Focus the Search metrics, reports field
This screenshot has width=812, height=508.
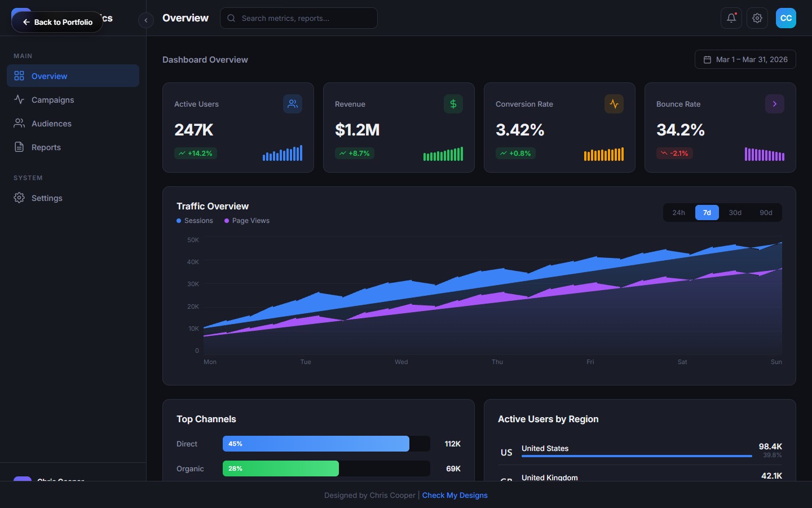tap(299, 18)
